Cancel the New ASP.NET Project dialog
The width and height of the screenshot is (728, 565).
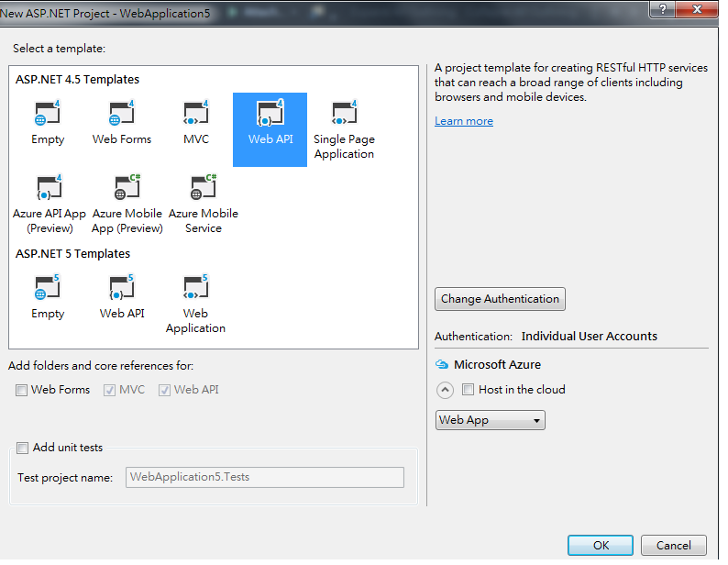click(x=674, y=545)
